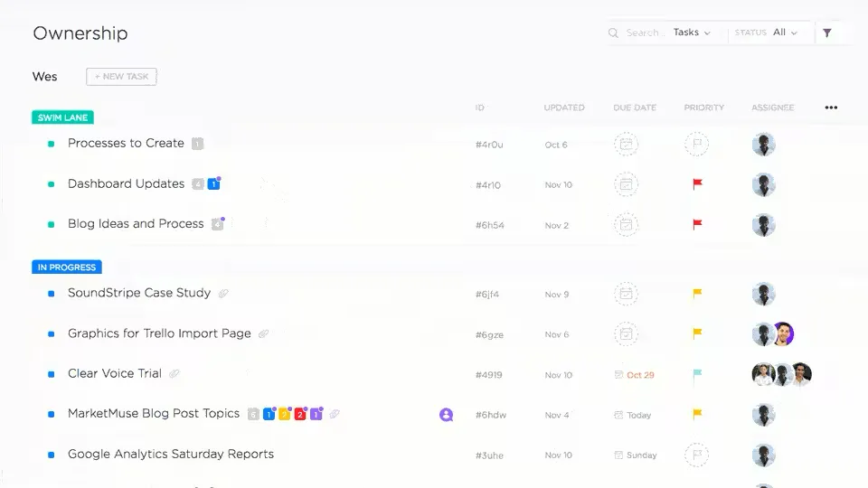Open the Clear Voice Trial task
The height and width of the screenshot is (488, 868).
[115, 373]
